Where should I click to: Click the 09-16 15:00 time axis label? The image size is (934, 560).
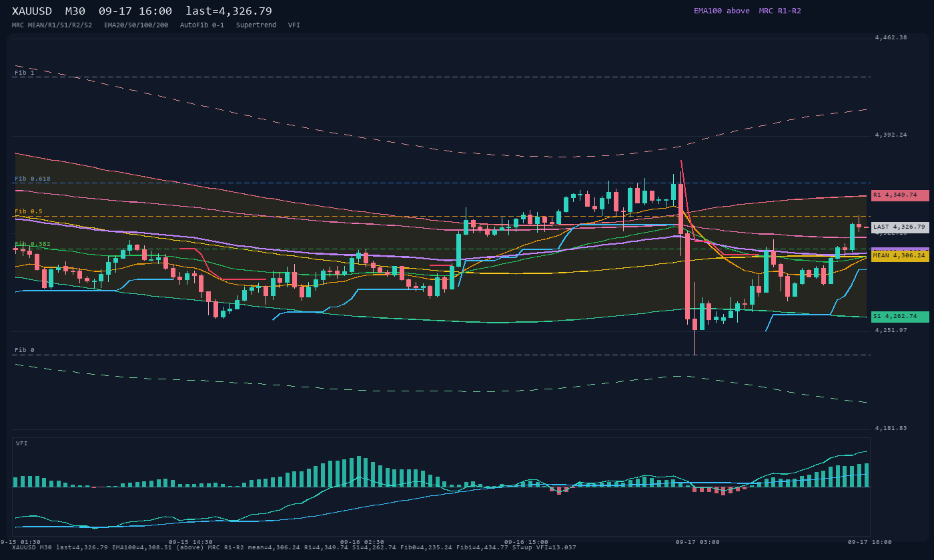click(526, 542)
